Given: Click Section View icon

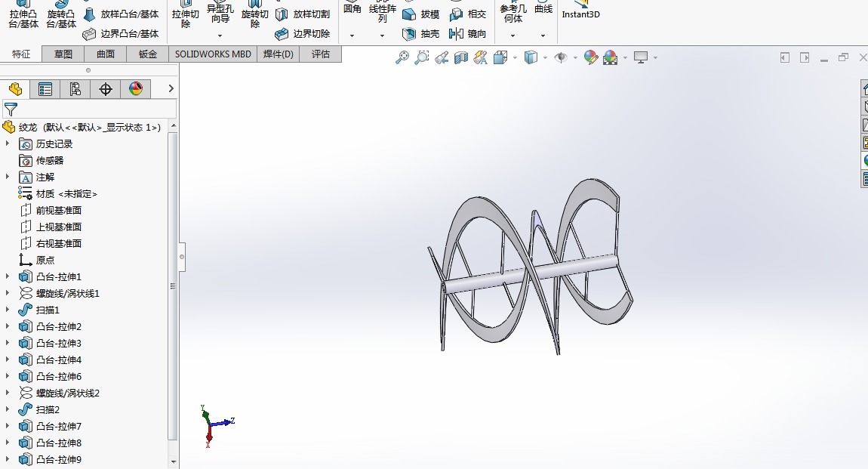Looking at the screenshot, I should (x=460, y=57).
